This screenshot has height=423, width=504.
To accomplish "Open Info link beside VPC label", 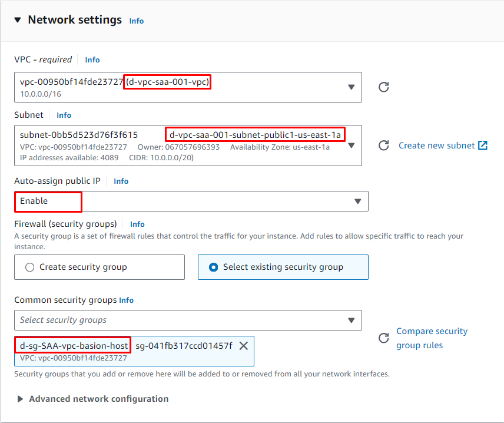I will (92, 60).
